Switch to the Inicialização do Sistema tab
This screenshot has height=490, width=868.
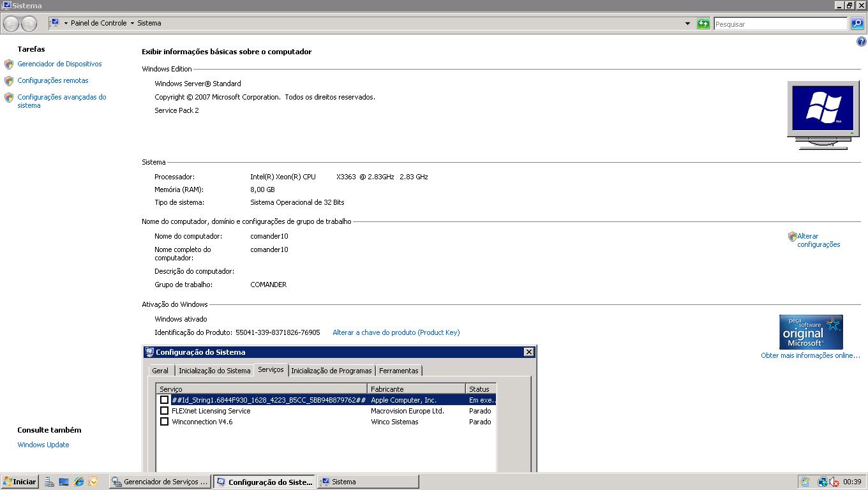[x=214, y=371]
